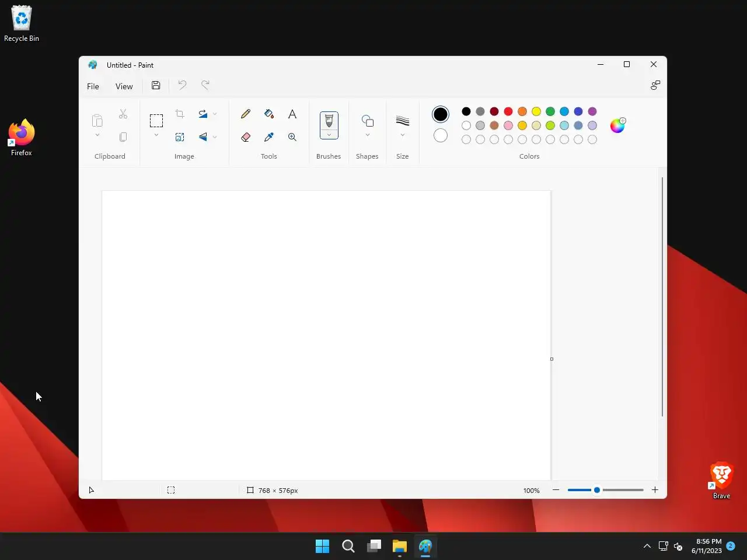Viewport: 747px width, 560px height.
Task: Select Color 2 white background circle
Action: point(441,135)
